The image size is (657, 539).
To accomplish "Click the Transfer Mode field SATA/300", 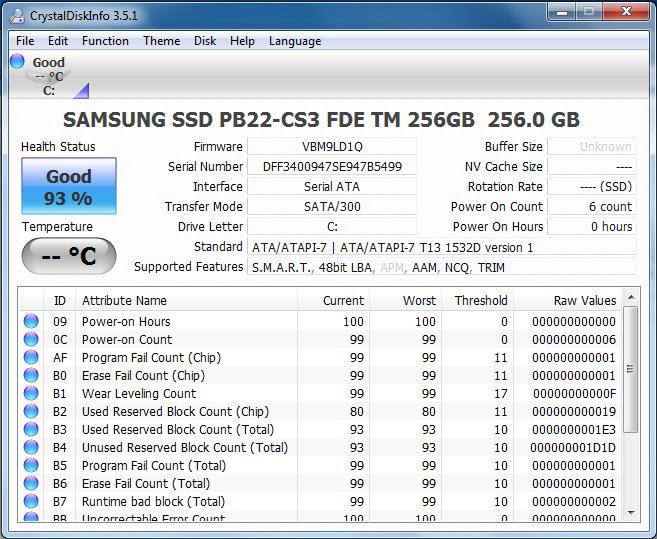I will (332, 207).
